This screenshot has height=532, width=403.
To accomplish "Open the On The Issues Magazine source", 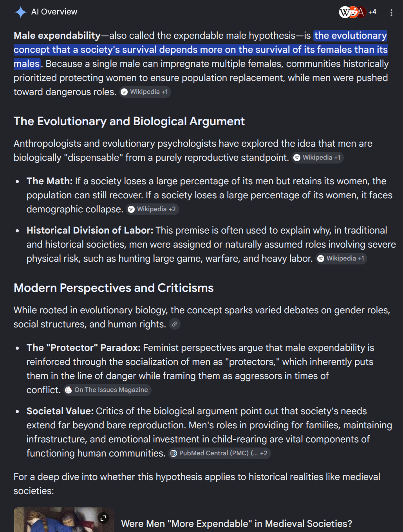I will [107, 390].
